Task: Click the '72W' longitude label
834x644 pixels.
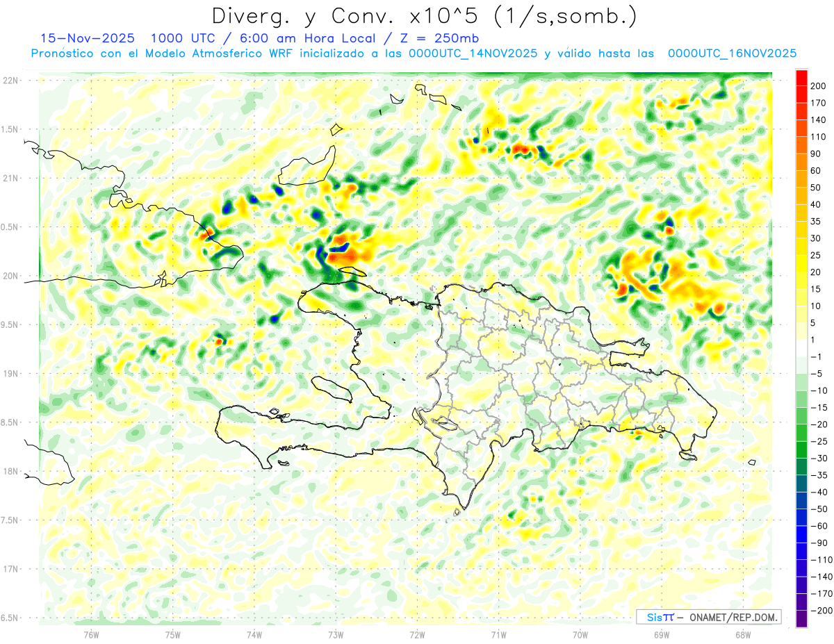Action: pos(417,634)
